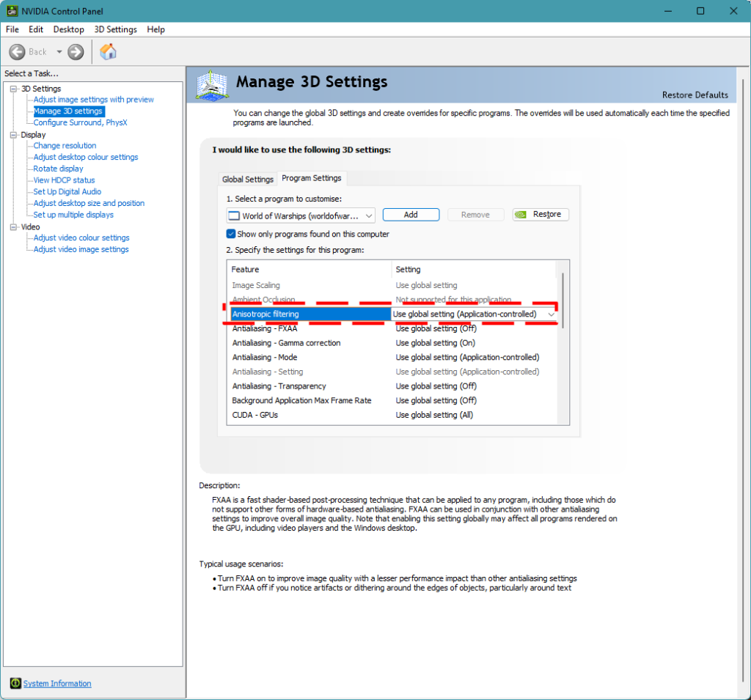Image resolution: width=751 pixels, height=700 pixels.
Task: Collapse the 3D Settings tree node
Action: (x=13, y=89)
